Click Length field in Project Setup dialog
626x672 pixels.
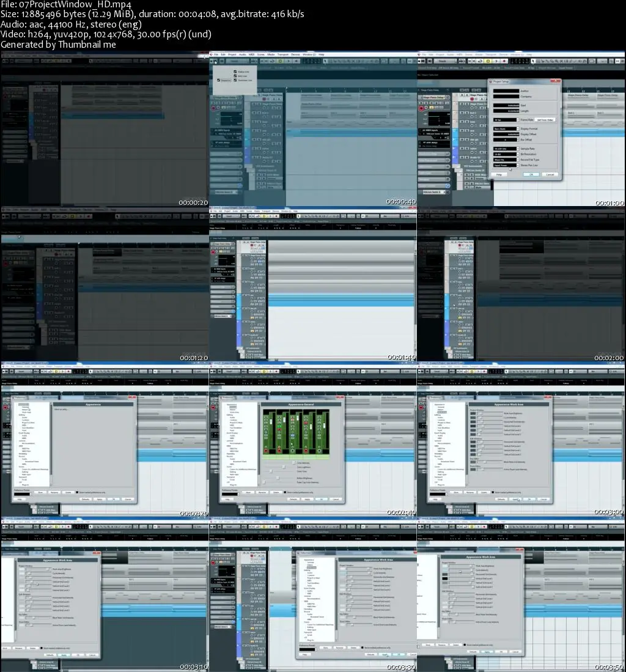pyautogui.click(x=506, y=111)
